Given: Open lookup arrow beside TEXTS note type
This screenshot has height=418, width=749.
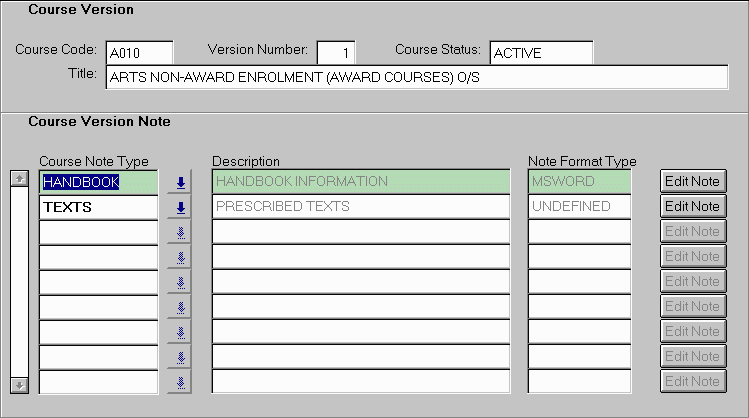Looking at the screenshot, I should pos(180,207).
